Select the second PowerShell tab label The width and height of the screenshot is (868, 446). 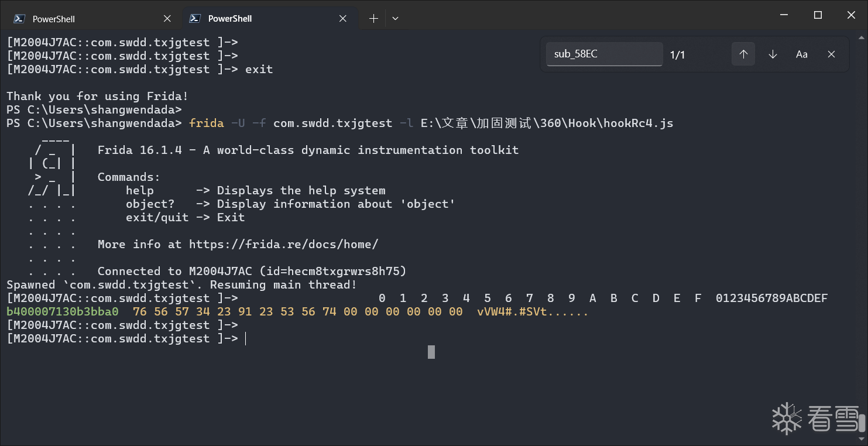tap(230, 19)
